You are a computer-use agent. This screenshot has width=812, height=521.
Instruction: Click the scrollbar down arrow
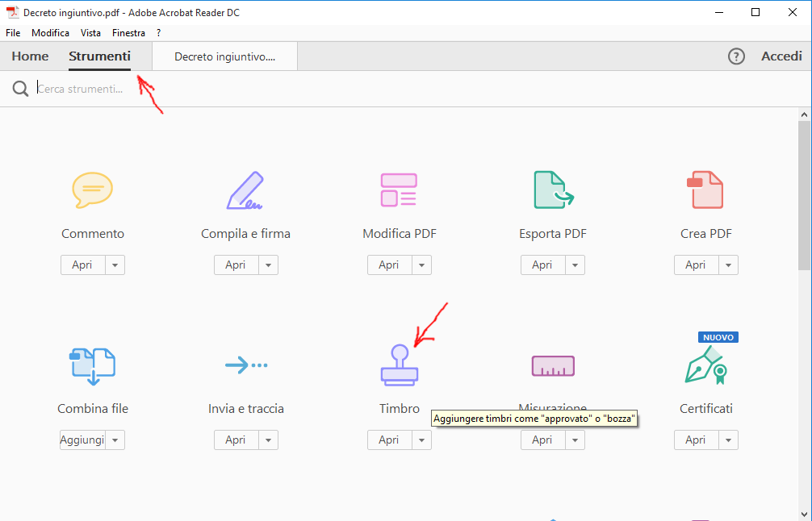[x=804, y=515]
